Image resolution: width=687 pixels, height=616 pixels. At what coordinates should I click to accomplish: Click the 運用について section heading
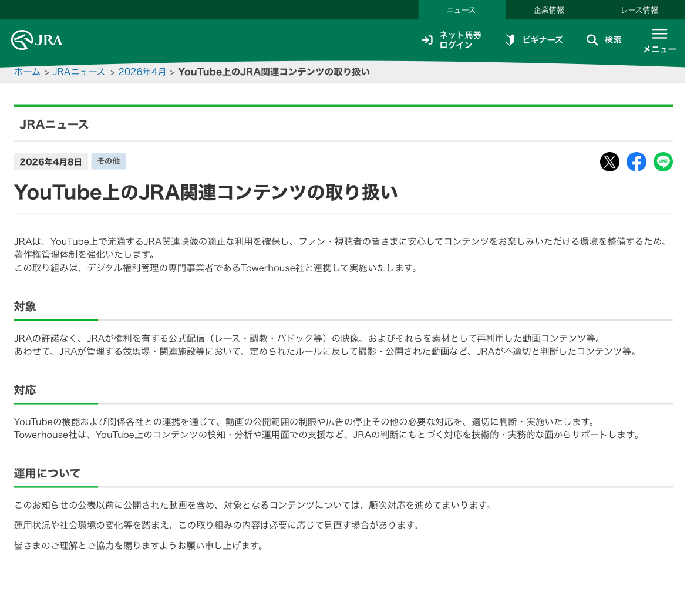pos(47,473)
